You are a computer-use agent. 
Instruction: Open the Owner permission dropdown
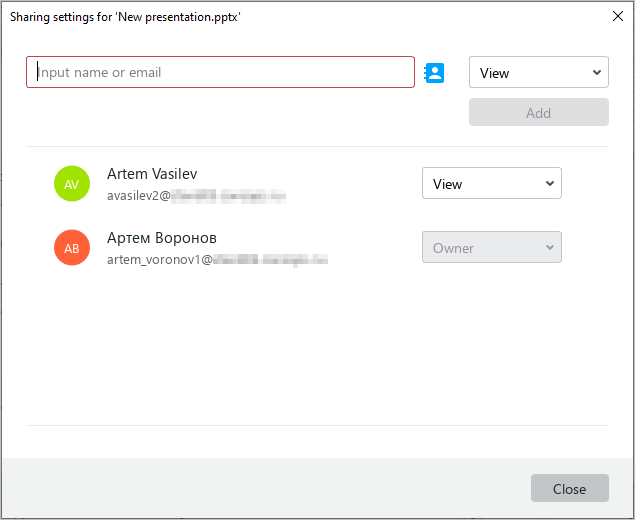(491, 248)
